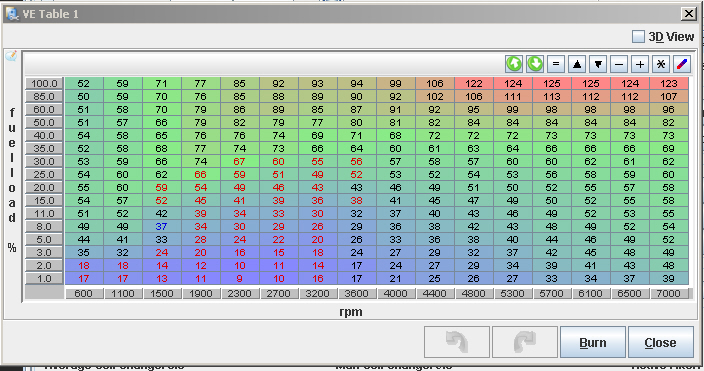
Task: Select the 100.0 fuel load row header
Action: 44,84
